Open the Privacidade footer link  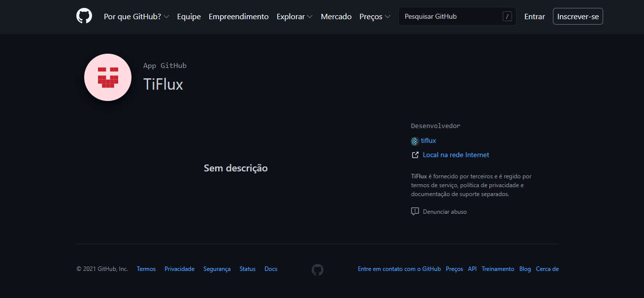[x=180, y=269]
